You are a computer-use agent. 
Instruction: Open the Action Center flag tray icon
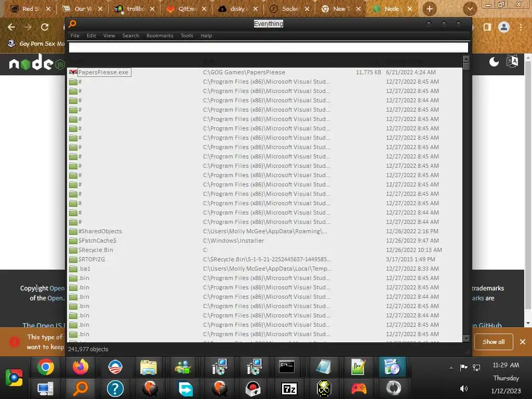463,367
